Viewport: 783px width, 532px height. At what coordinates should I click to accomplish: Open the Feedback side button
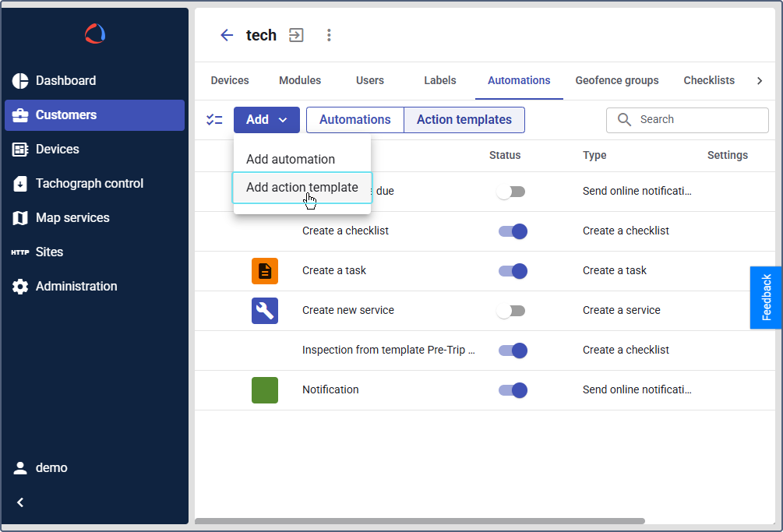coord(766,298)
